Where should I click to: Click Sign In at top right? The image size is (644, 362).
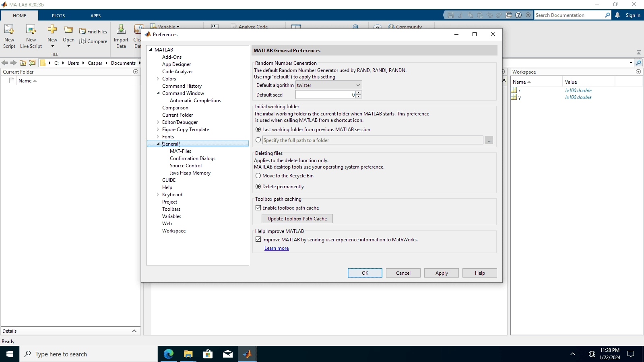(633, 15)
